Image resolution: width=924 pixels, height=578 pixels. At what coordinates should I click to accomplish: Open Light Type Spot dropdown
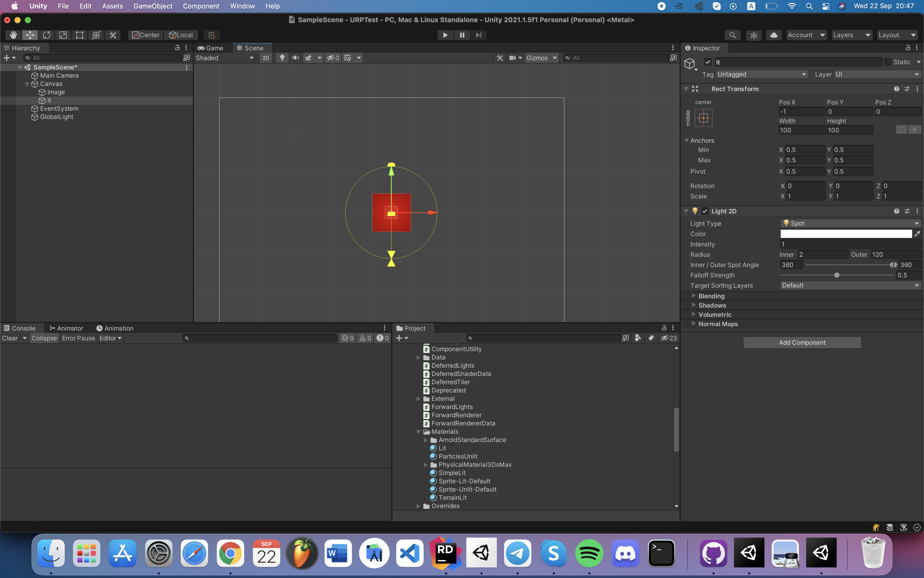pos(851,223)
